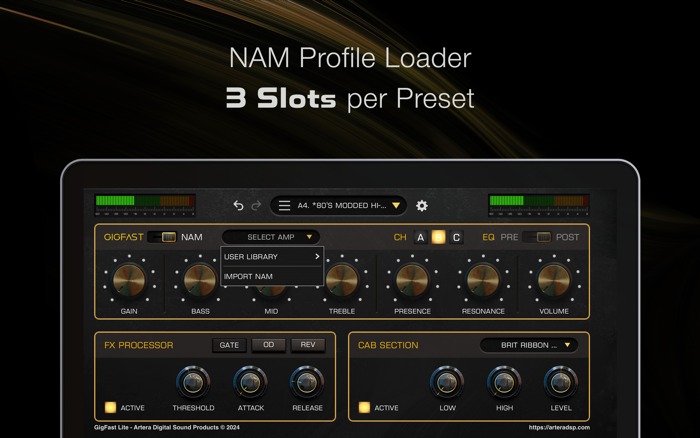
Task: Open the Select Amp dropdown
Action: pyautogui.click(x=271, y=237)
